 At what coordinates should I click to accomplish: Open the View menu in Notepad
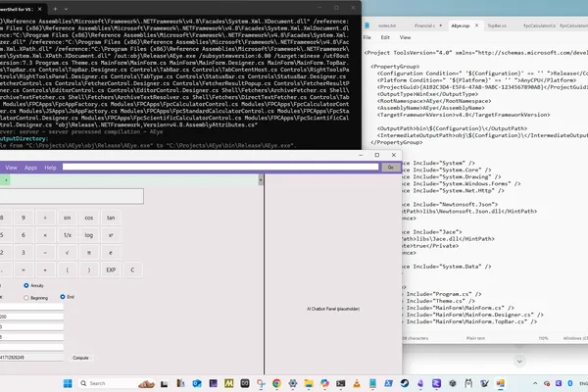[x=405, y=37]
